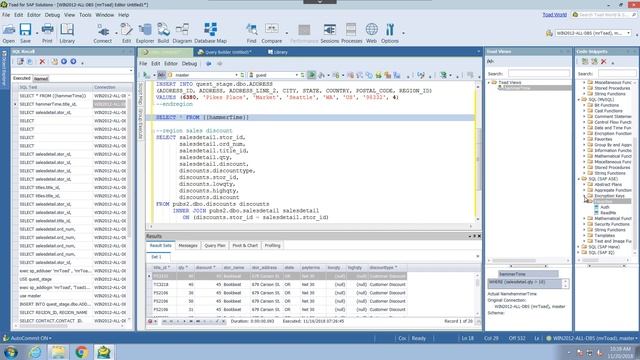The image size is (640, 360).
Task: Open the Explorer tool
Action: click(144, 33)
